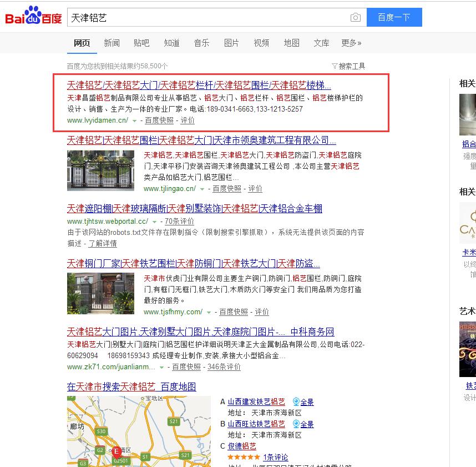Open the 346条评价 reviews link
Viewport: 476px width, 467px height.
pyautogui.click(x=224, y=366)
